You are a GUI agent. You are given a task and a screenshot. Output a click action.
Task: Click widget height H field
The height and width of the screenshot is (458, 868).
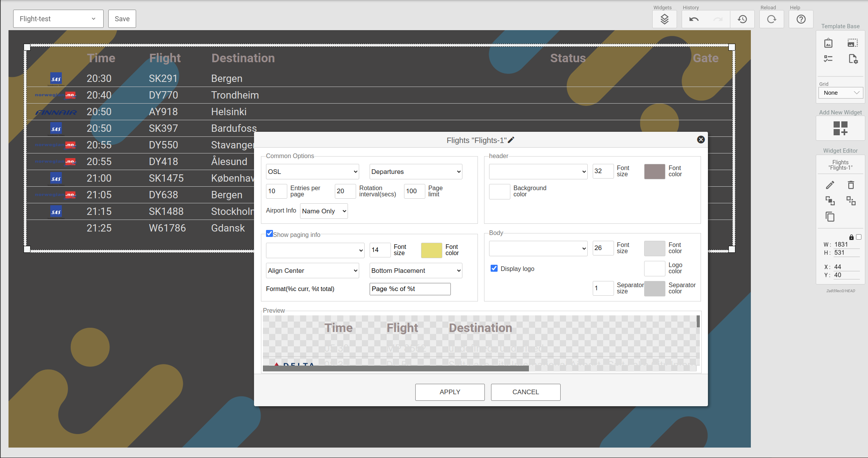[x=846, y=252]
